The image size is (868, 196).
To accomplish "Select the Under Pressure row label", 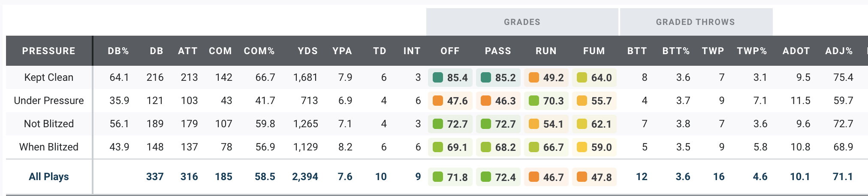I will (x=49, y=101).
